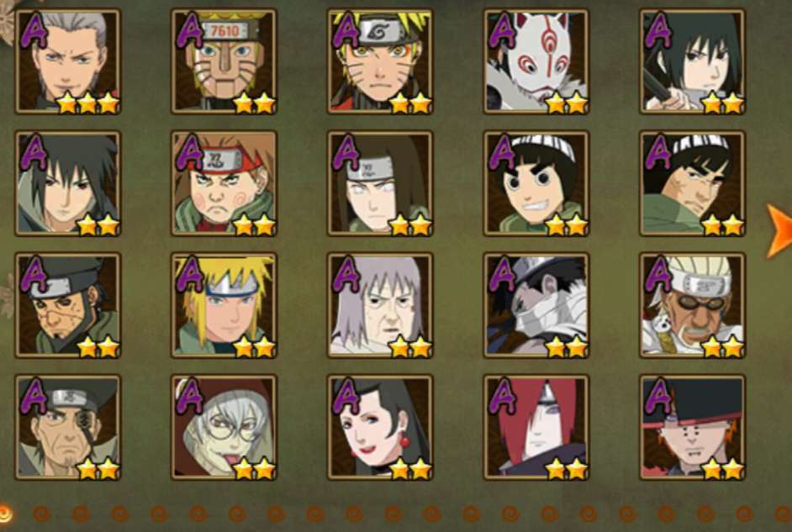The height and width of the screenshot is (532, 792).
Task: Go to next page with orange arrow
Action: (779, 230)
